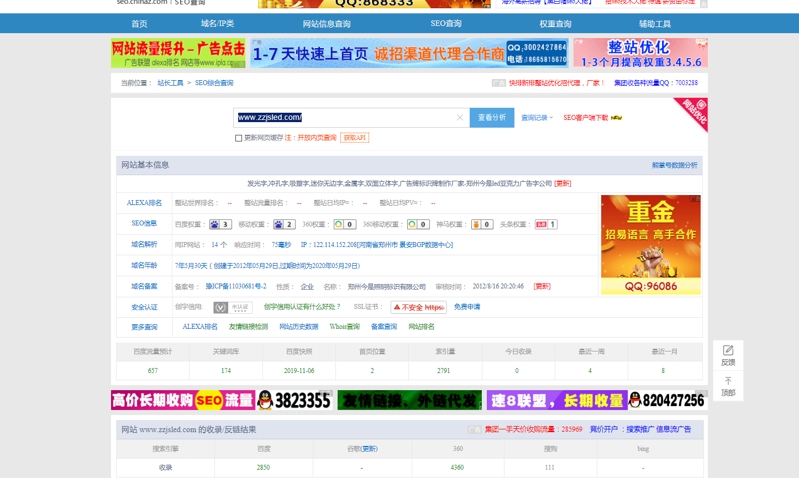Click the 获取API button
799x478 pixels.
click(354, 138)
